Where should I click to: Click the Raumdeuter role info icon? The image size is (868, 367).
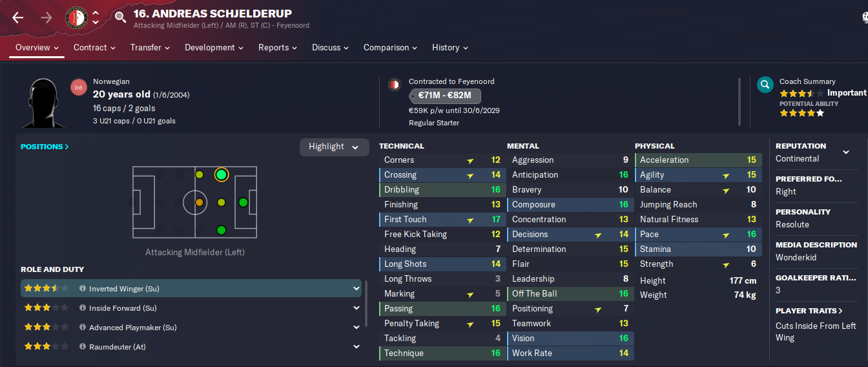82,347
